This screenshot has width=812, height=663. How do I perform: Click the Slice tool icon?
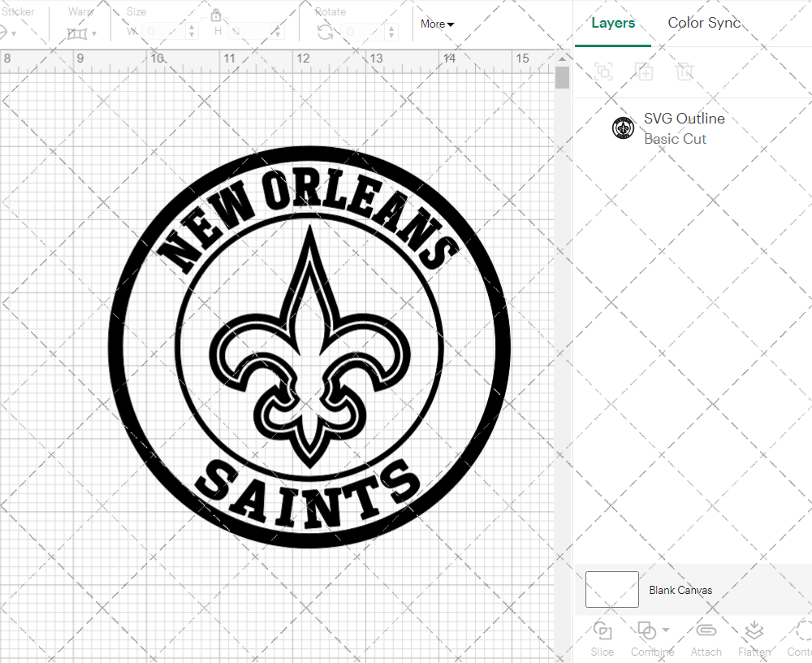coord(603,631)
